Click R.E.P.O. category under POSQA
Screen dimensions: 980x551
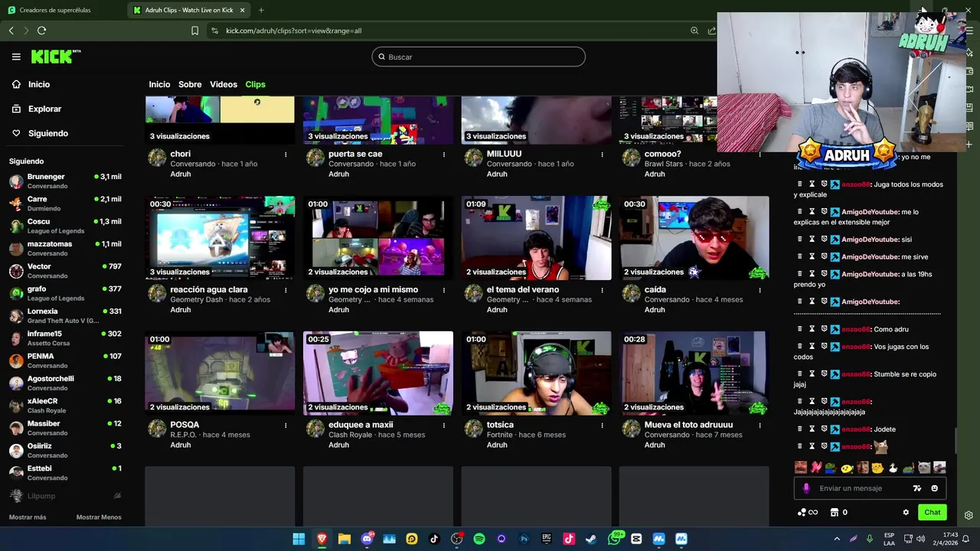click(183, 435)
